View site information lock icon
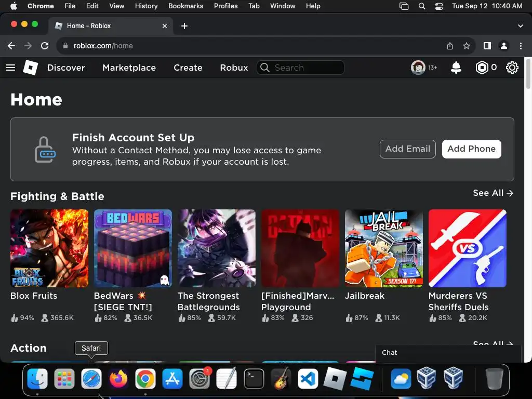The height and width of the screenshot is (399, 532). pos(65,46)
